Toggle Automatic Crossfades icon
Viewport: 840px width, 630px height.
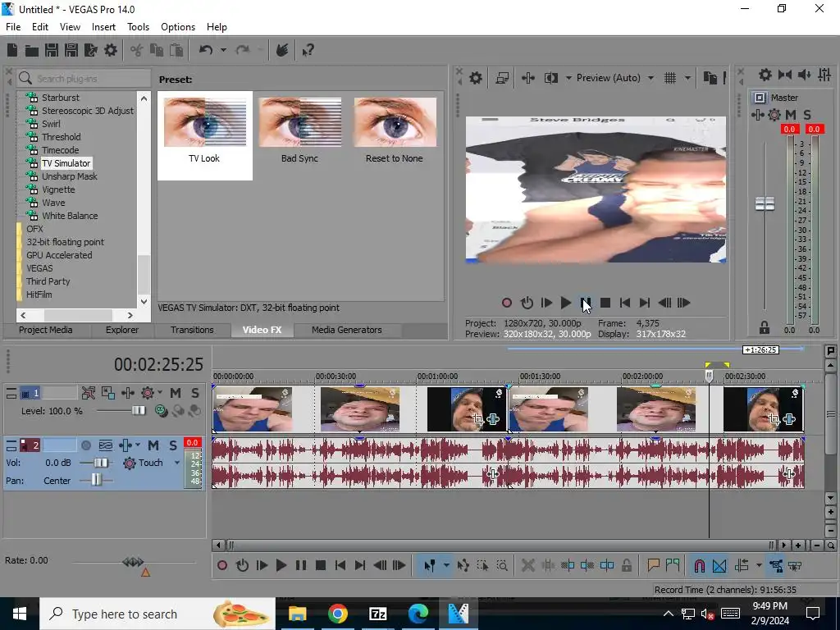pos(719,565)
